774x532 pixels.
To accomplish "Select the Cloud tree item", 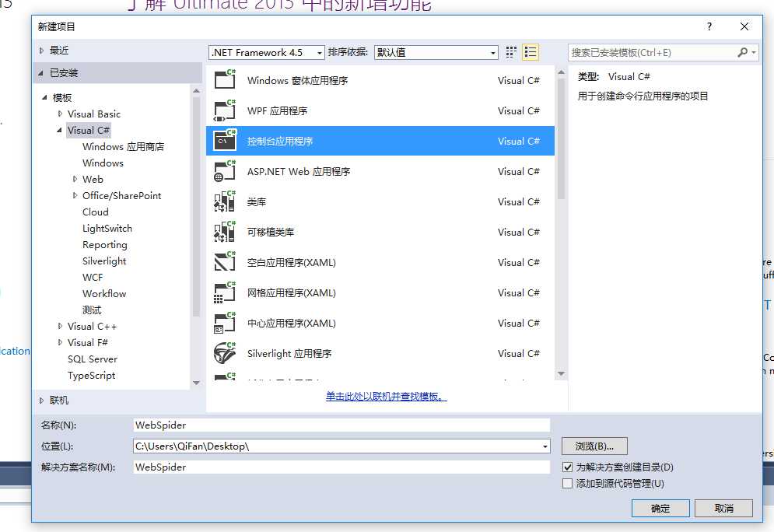I will pos(95,212).
